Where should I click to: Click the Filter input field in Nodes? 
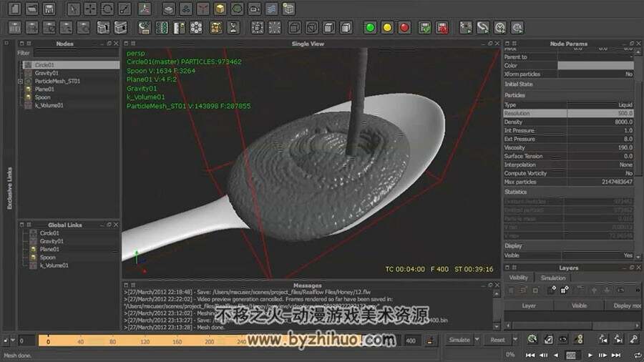[77, 53]
